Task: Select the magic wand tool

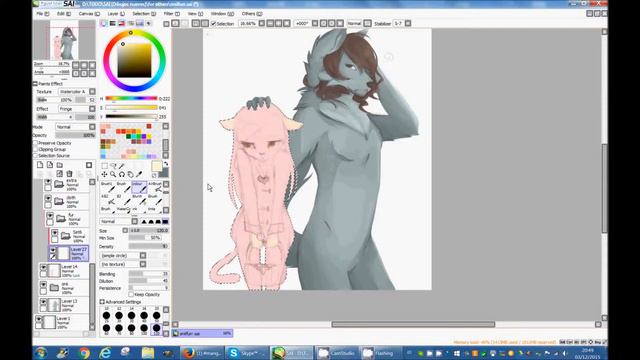Action: pyautogui.click(x=122, y=166)
